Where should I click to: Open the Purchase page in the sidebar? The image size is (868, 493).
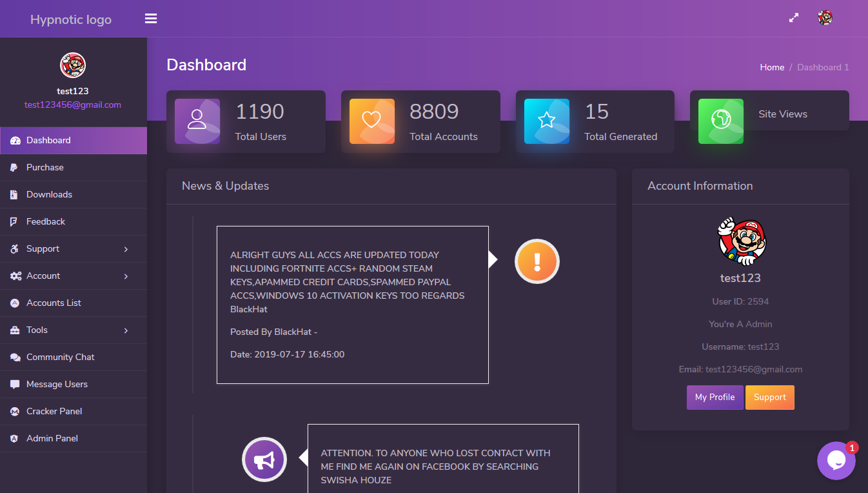(x=45, y=168)
